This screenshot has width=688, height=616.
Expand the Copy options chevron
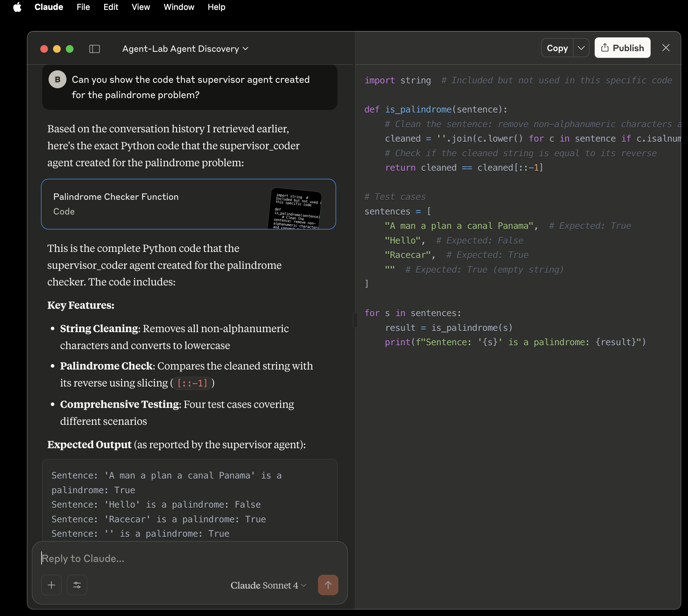pyautogui.click(x=581, y=48)
